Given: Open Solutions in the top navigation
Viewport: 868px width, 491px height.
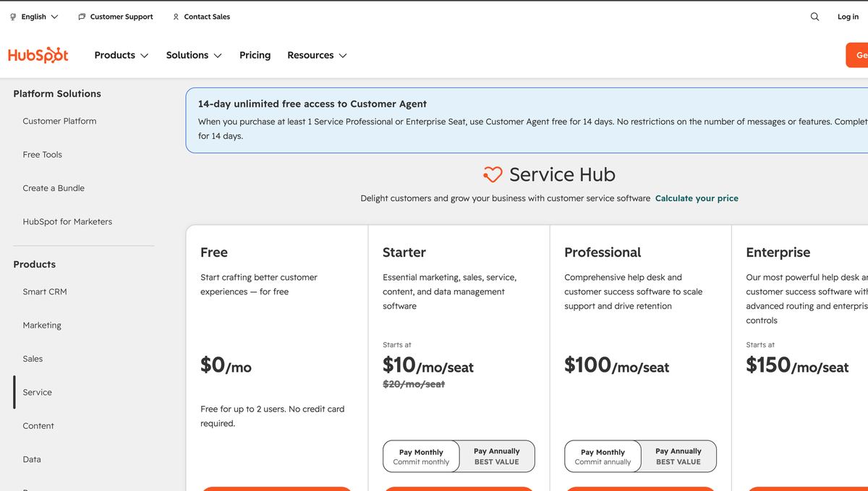Looking at the screenshot, I should pyautogui.click(x=187, y=55).
